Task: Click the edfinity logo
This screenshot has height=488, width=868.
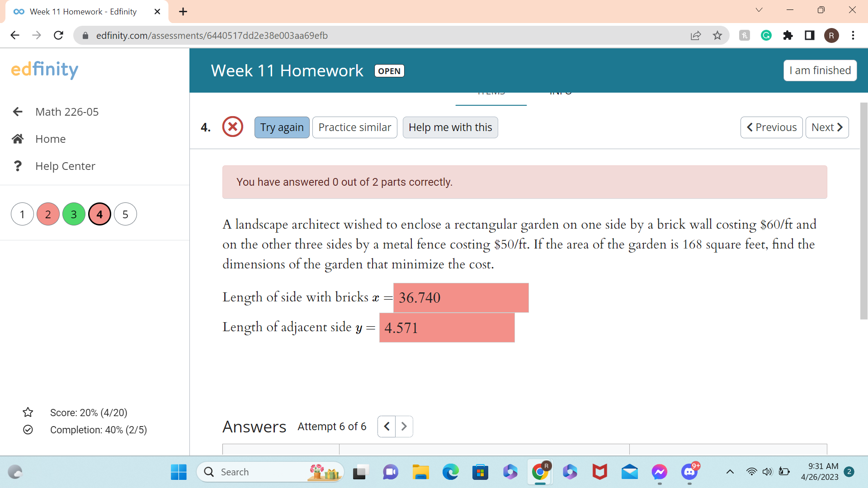Action: coord(44,70)
